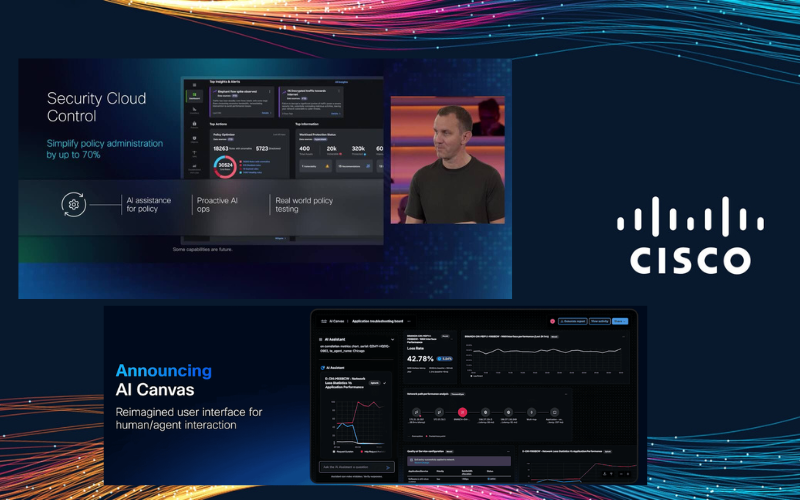
Task: Click the checkmark on the Network Loss Statistics card
Action: (x=384, y=383)
